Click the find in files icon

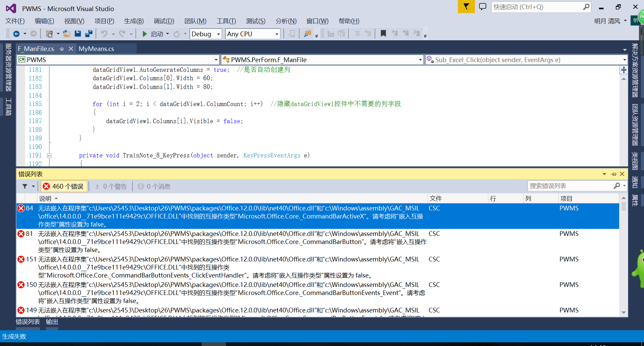[307, 34]
